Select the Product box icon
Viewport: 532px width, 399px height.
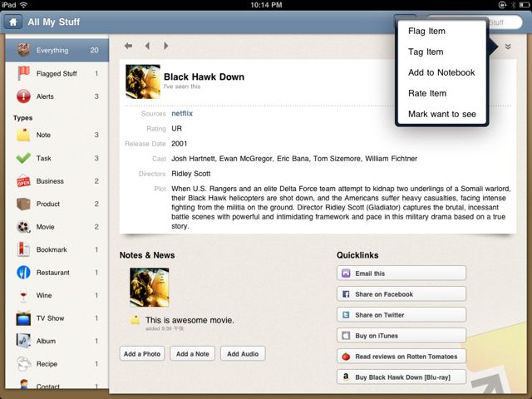point(23,204)
